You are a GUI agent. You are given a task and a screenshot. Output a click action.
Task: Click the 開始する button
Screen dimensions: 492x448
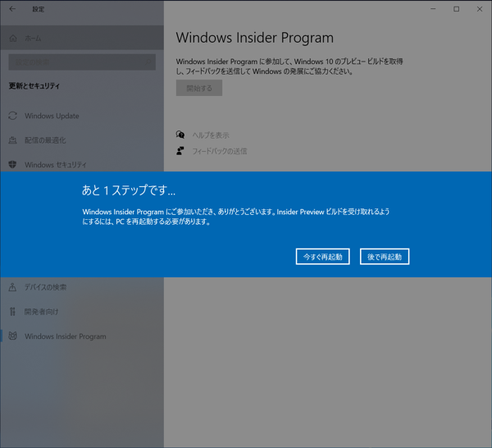[199, 88]
